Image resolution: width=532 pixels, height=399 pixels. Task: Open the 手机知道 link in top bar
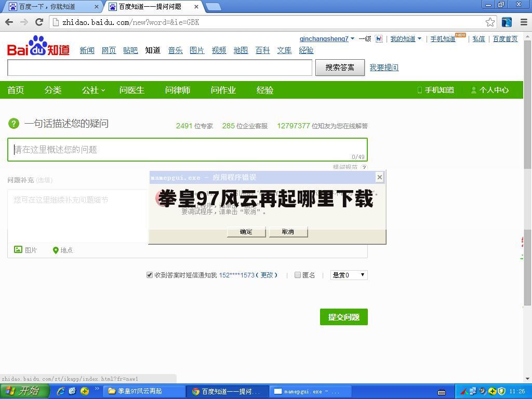(443, 38)
